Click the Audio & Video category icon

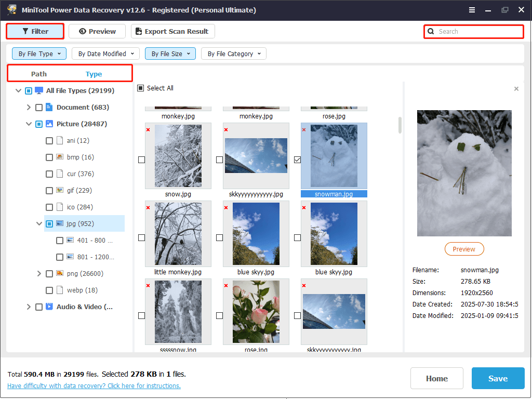[x=49, y=307]
